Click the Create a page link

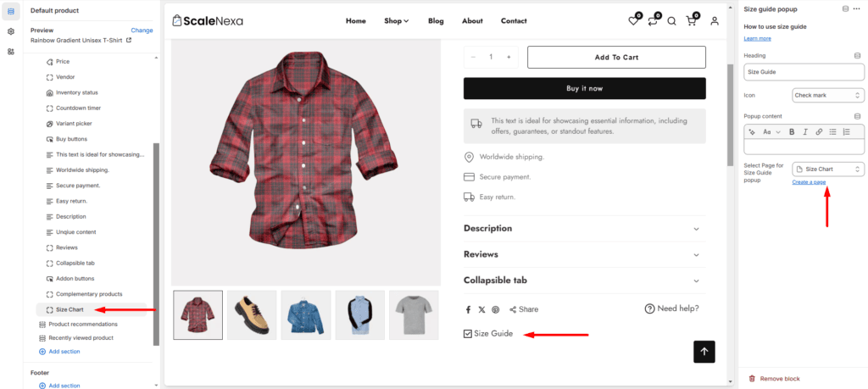click(x=809, y=182)
